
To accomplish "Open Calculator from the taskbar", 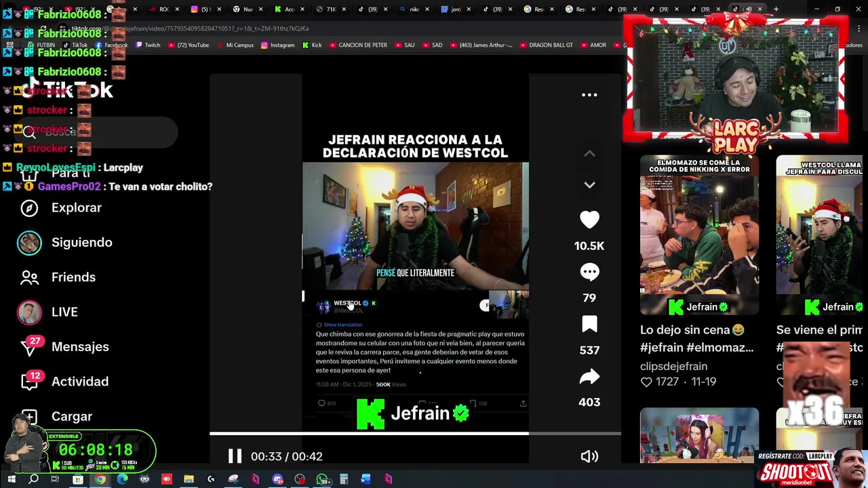I will click(x=344, y=480).
